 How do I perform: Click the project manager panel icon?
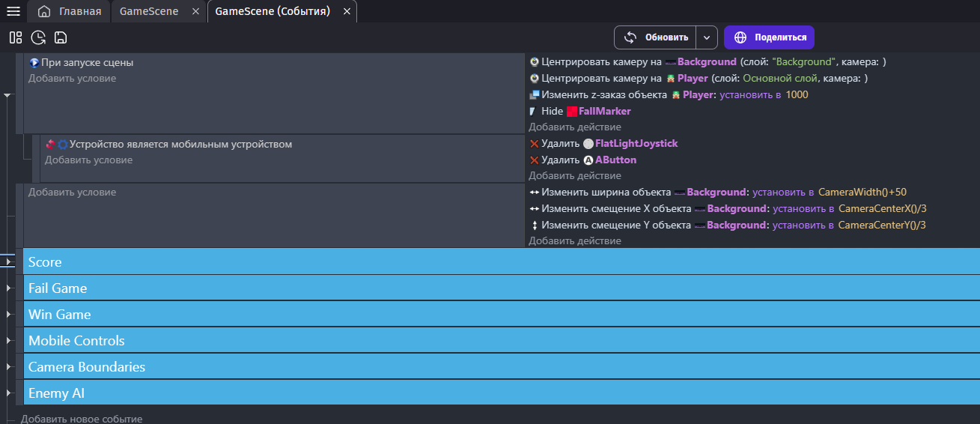pyautogui.click(x=16, y=37)
